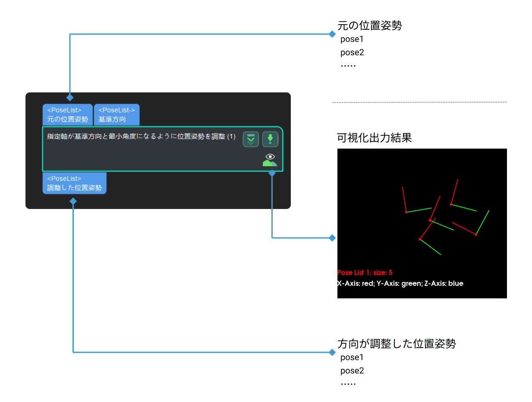Viewport: 532px width, 402px height.
Task: Click the 可視化出力結果 heading
Action: pos(375,138)
